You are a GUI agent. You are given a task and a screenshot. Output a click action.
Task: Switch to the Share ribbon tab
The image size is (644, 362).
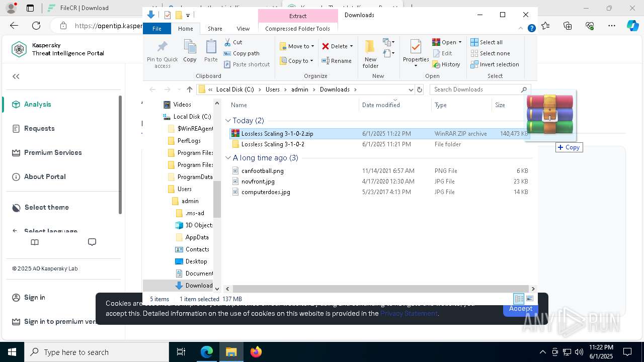pos(215,29)
